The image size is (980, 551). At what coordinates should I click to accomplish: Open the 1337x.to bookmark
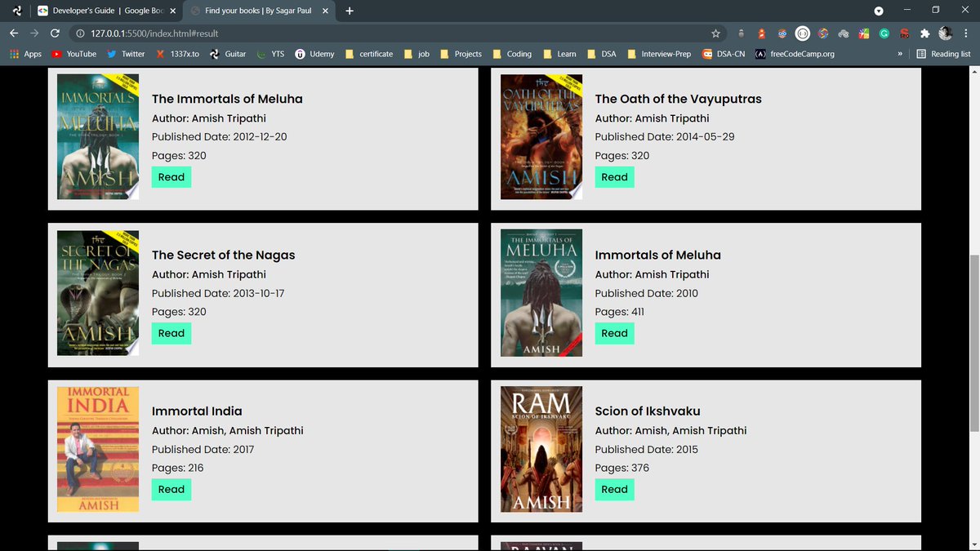tap(177, 54)
